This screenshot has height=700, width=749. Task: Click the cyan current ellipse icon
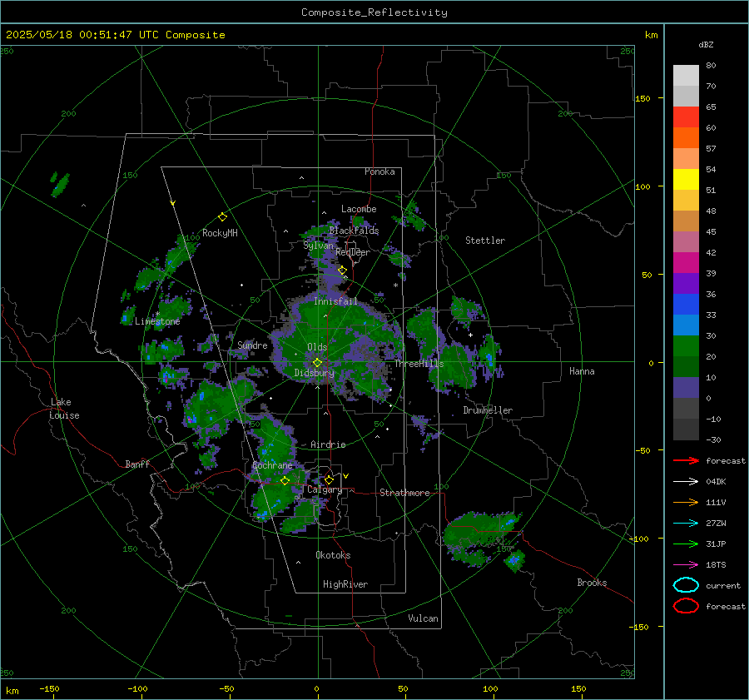[686, 585]
